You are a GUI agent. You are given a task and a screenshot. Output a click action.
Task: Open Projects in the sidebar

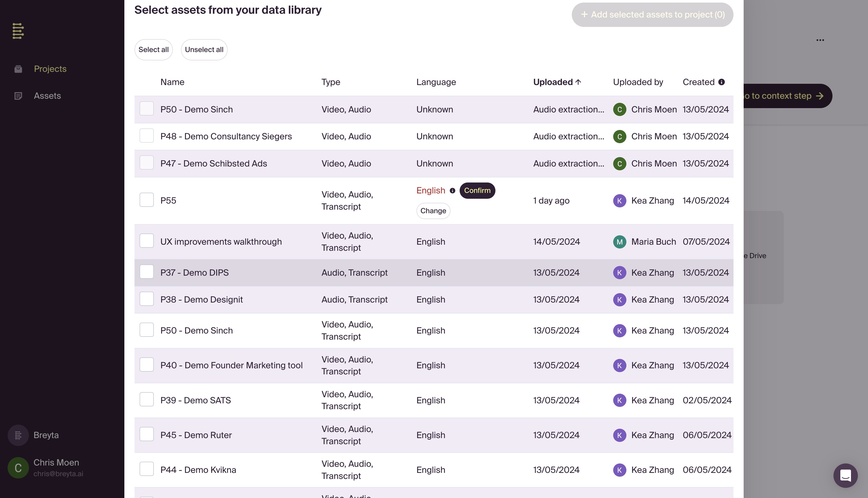click(x=50, y=69)
